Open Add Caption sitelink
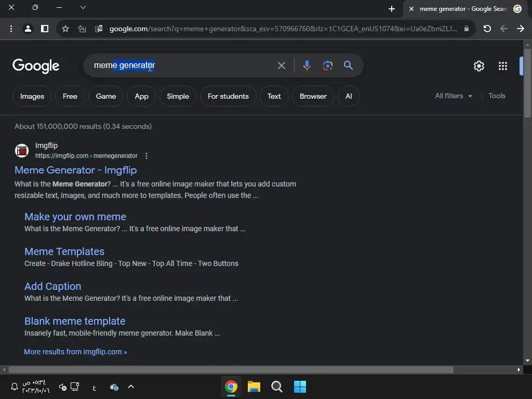This screenshot has width=532, height=399. tap(52, 286)
